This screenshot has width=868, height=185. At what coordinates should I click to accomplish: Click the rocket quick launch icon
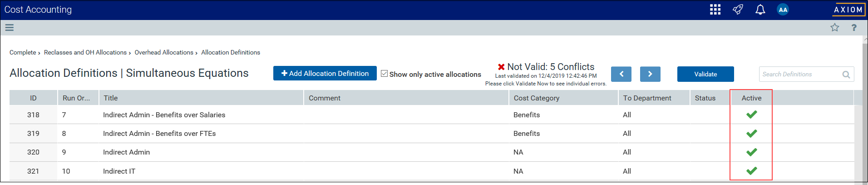pos(738,10)
